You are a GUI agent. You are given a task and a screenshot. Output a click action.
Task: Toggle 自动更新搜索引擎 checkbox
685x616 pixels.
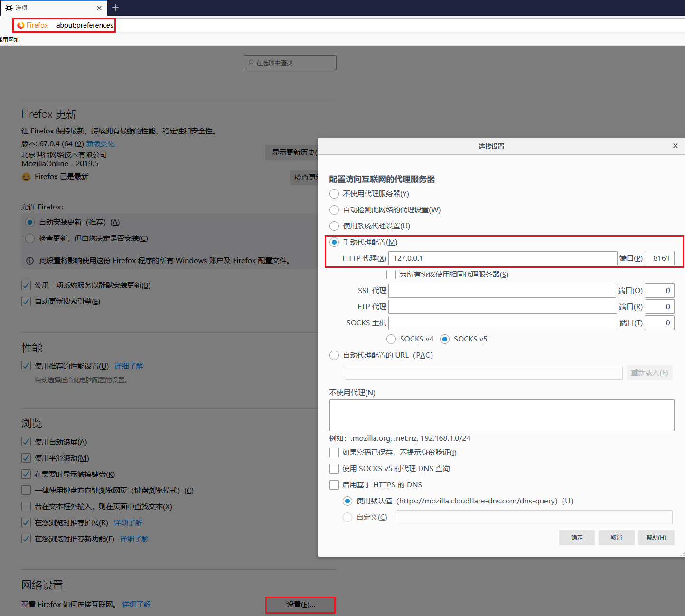(x=26, y=302)
